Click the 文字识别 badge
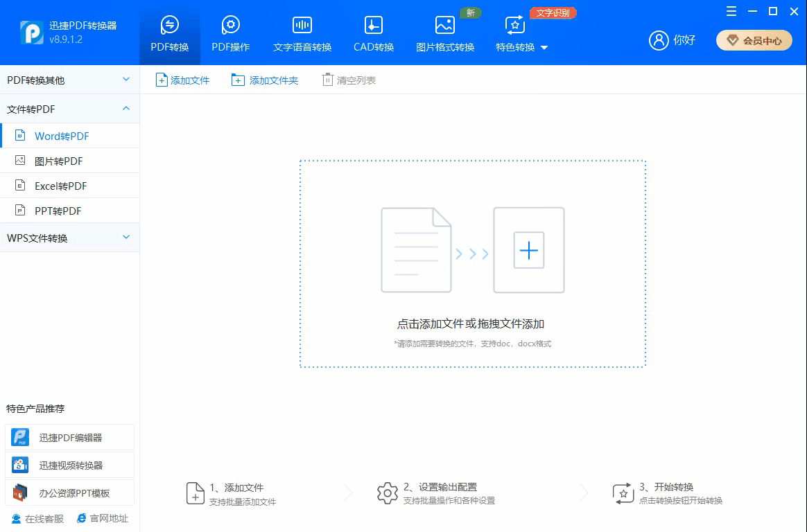 553,13
